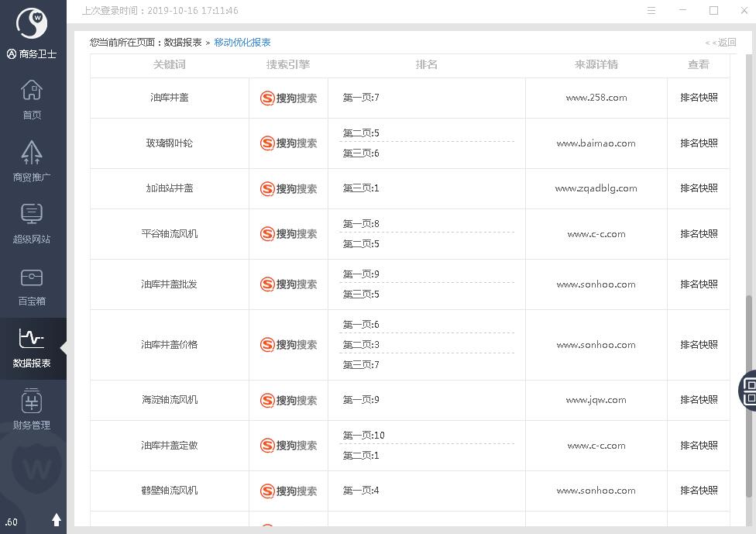Open 财务管理 finance management section
Screen dimensions: 756x534
(32, 409)
